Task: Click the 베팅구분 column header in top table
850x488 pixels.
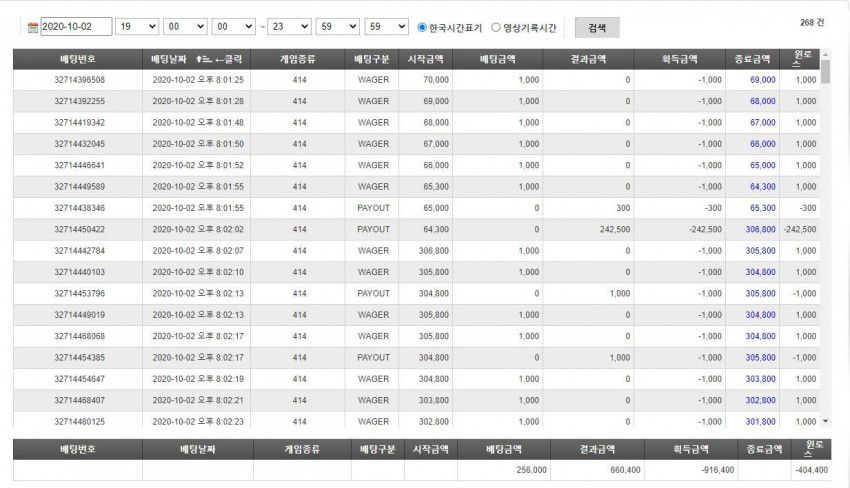Action: (x=372, y=59)
